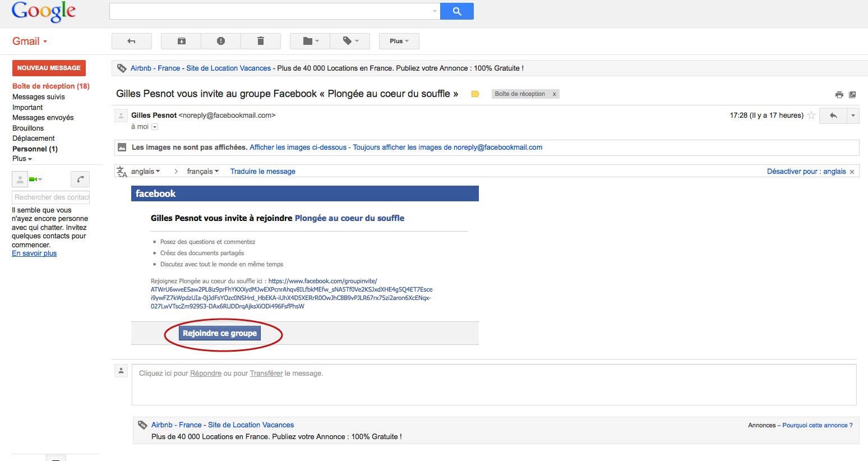The height and width of the screenshot is (461, 868).
Task: Open the Labels tag dropdown
Action: click(x=350, y=41)
